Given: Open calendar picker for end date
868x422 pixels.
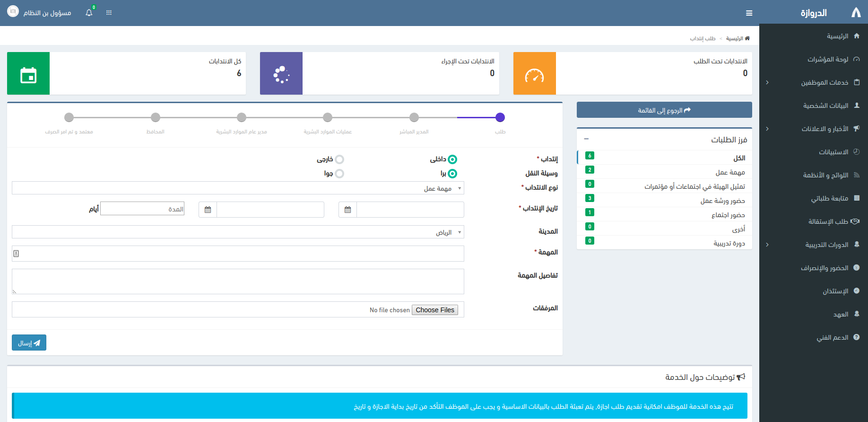Looking at the screenshot, I should (x=208, y=210).
